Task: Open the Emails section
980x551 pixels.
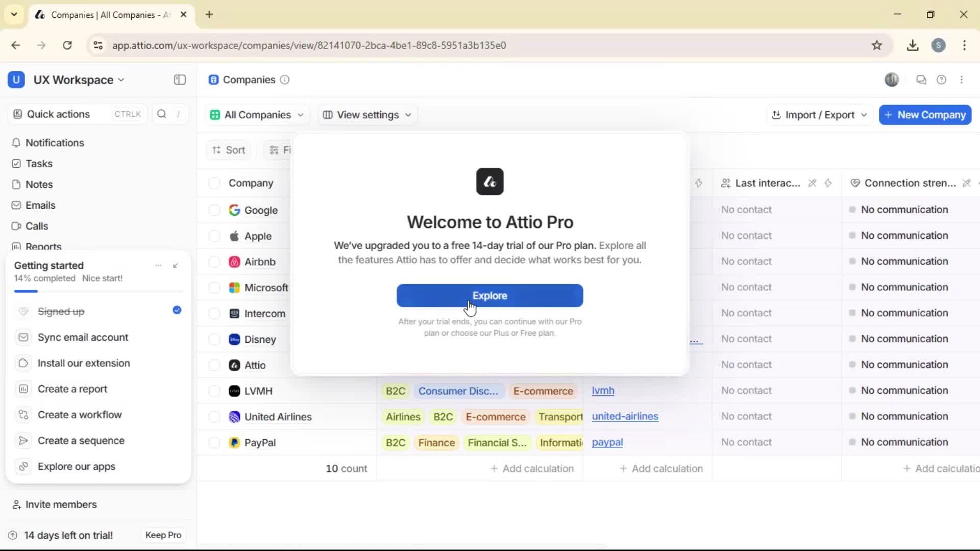Action: tap(40, 205)
